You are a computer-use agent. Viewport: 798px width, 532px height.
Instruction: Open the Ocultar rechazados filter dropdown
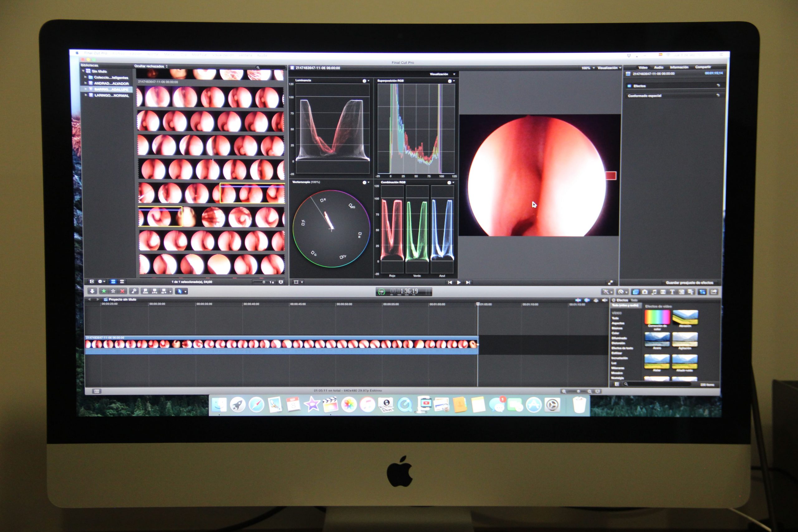click(x=151, y=66)
